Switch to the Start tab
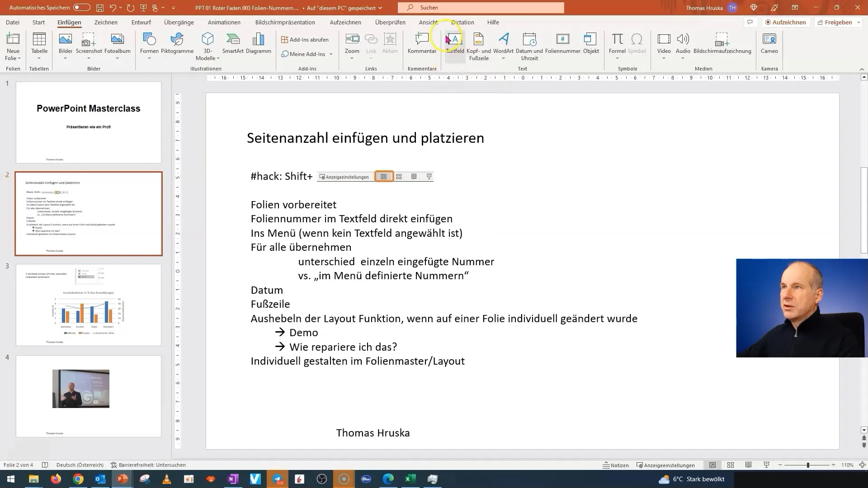Image resolution: width=868 pixels, height=488 pixels. pyautogui.click(x=38, y=22)
